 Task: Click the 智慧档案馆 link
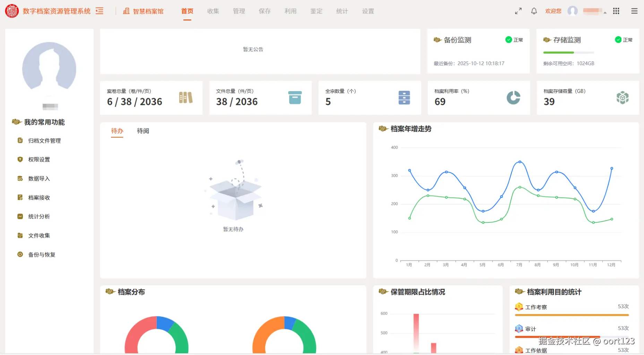click(x=148, y=11)
